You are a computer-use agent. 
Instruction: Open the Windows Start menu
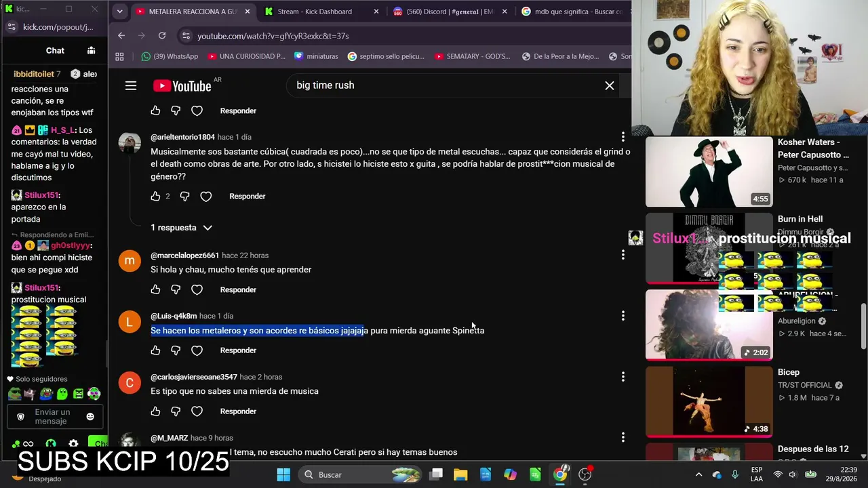(283, 474)
